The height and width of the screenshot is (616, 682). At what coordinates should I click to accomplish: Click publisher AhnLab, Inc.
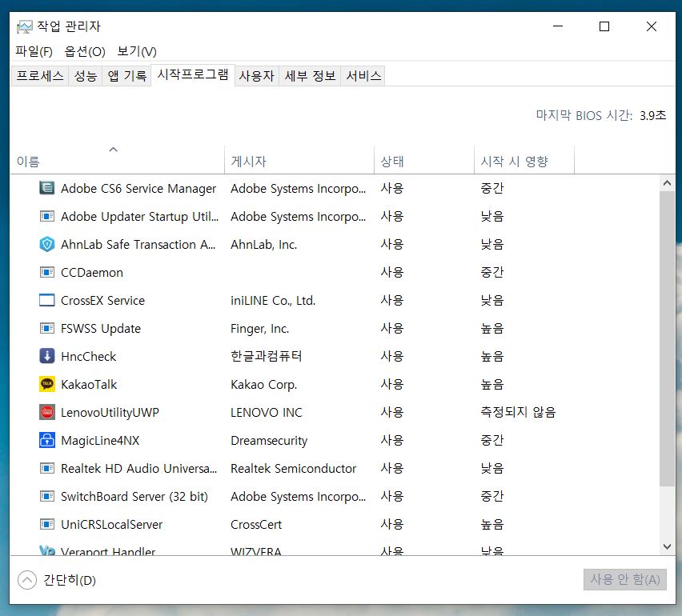263,244
